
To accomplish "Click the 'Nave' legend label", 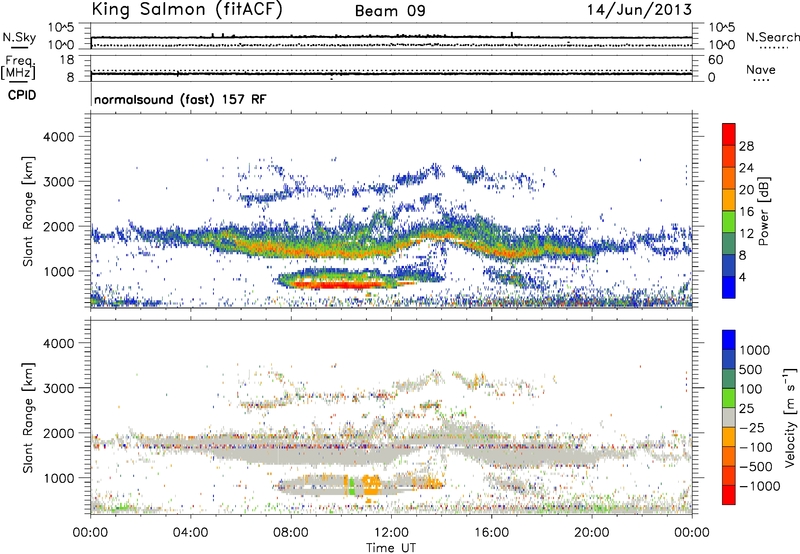I will (x=761, y=69).
